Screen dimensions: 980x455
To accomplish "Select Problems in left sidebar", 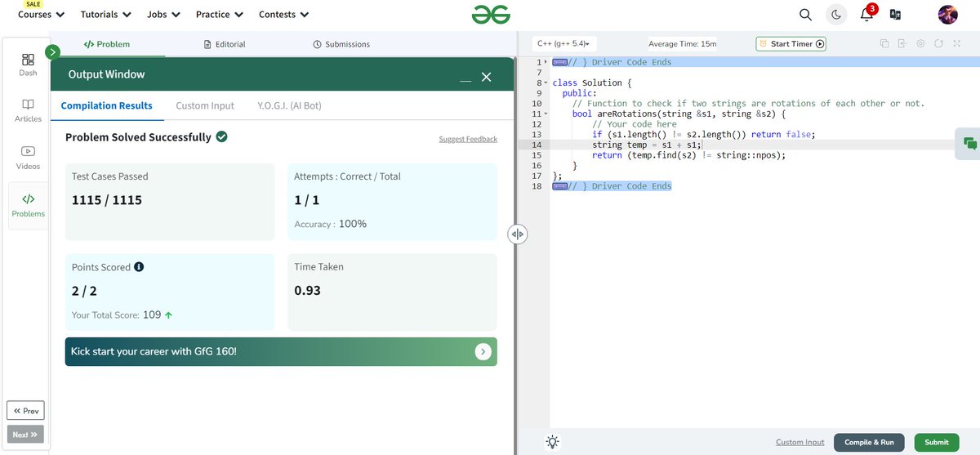I will [x=28, y=205].
